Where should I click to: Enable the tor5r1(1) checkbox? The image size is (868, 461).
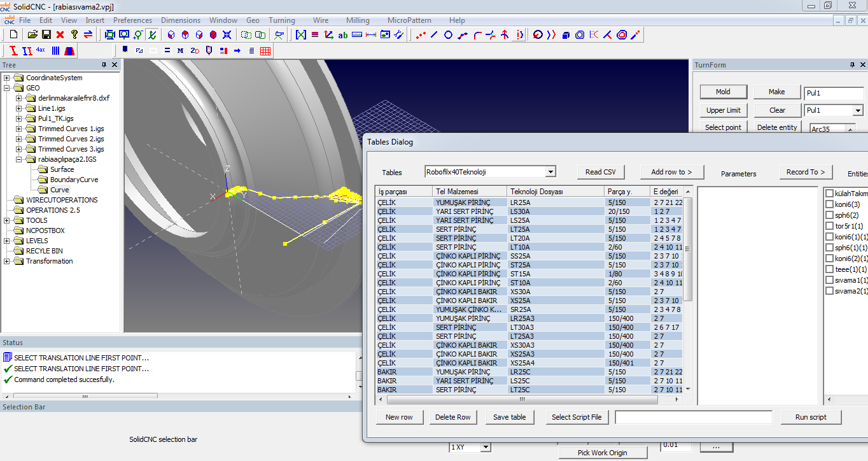[x=829, y=226]
